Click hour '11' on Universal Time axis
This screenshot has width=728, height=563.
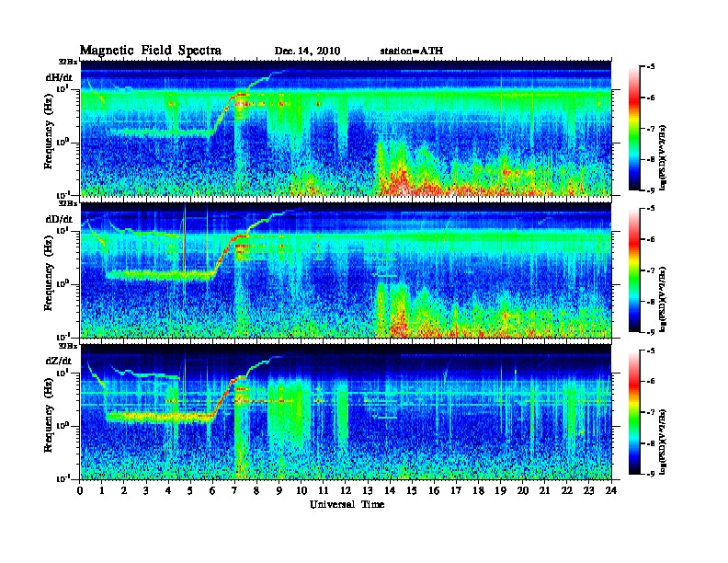coord(324,490)
